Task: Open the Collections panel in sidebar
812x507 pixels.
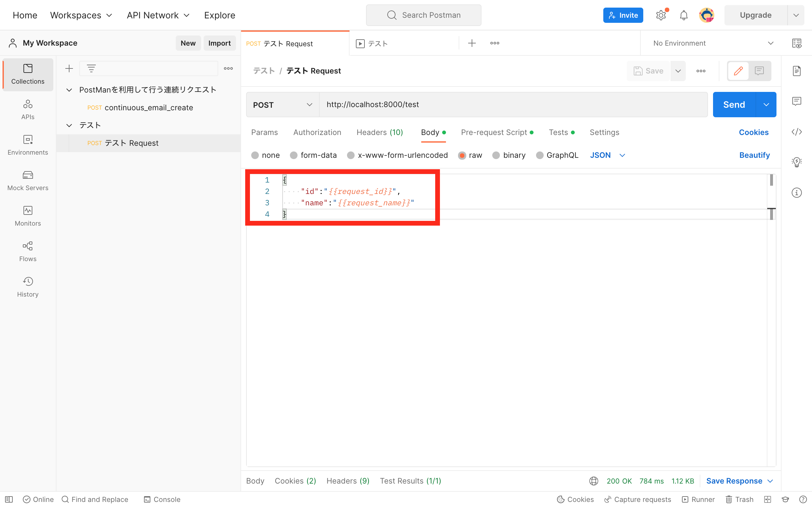Action: coord(28,74)
